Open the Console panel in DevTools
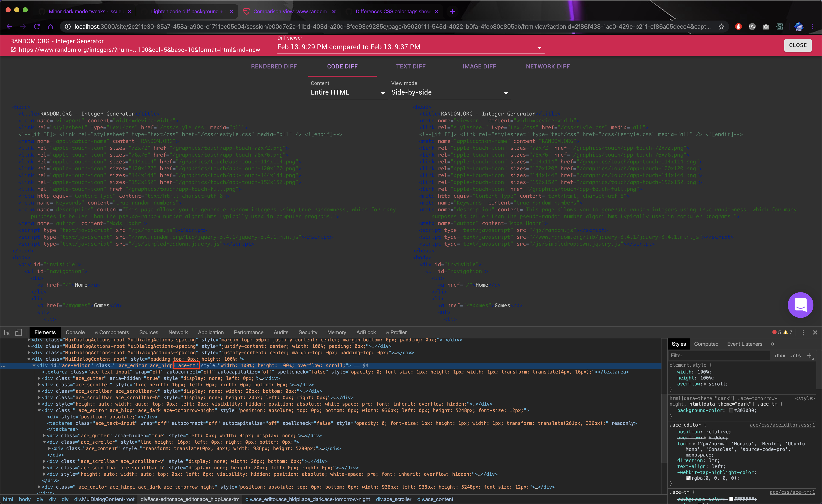This screenshot has height=504, width=822. pos(75,332)
